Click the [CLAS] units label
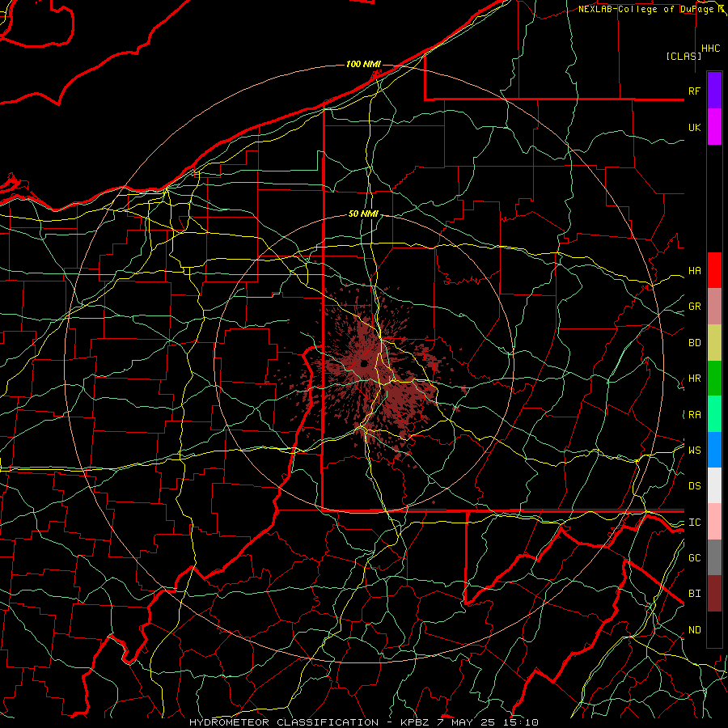The height and width of the screenshot is (728, 728). pos(684,56)
